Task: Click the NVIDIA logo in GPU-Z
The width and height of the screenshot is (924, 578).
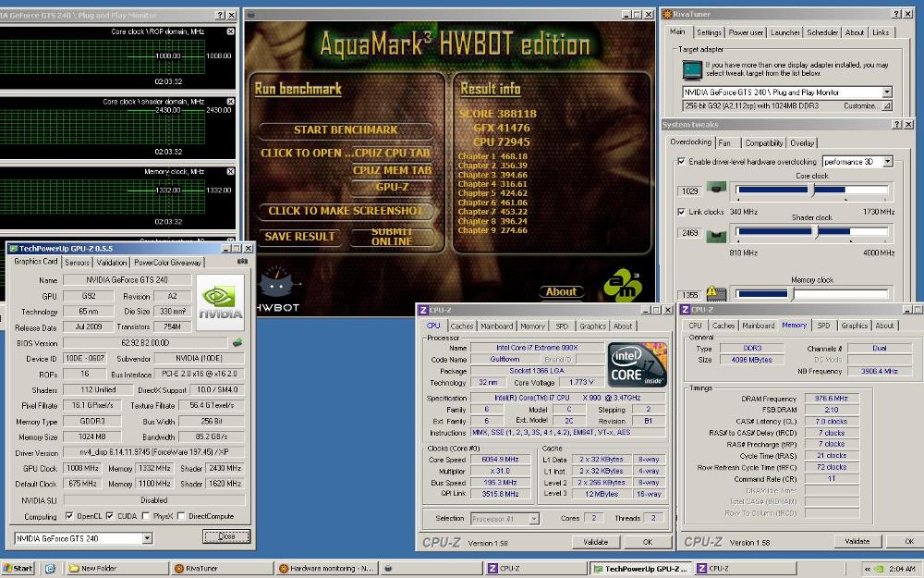Action: click(x=221, y=302)
